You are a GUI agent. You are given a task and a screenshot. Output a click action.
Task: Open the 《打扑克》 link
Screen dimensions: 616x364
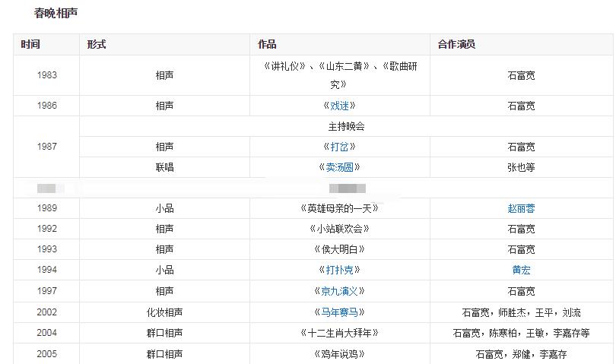click(339, 270)
